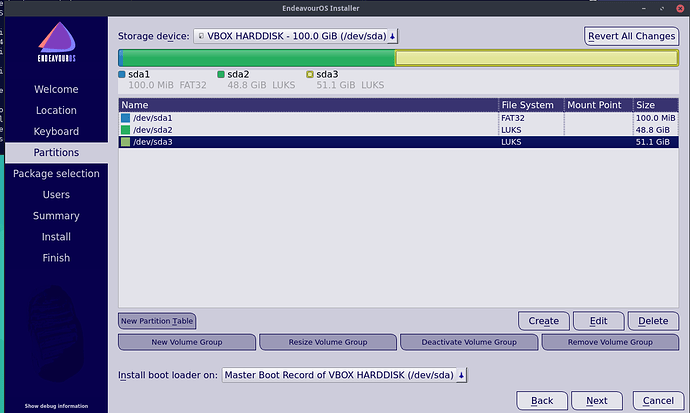This screenshot has height=413, width=690.
Task: Sort the table by the Name column header
Action: point(308,105)
